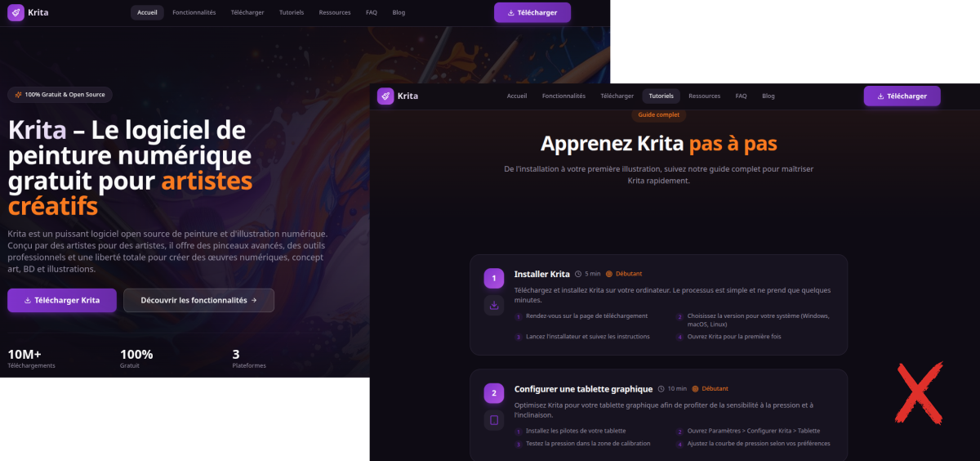Click step 'Lancez l'installateur et suivez les instructions'
The width and height of the screenshot is (980, 461).
pyautogui.click(x=588, y=336)
